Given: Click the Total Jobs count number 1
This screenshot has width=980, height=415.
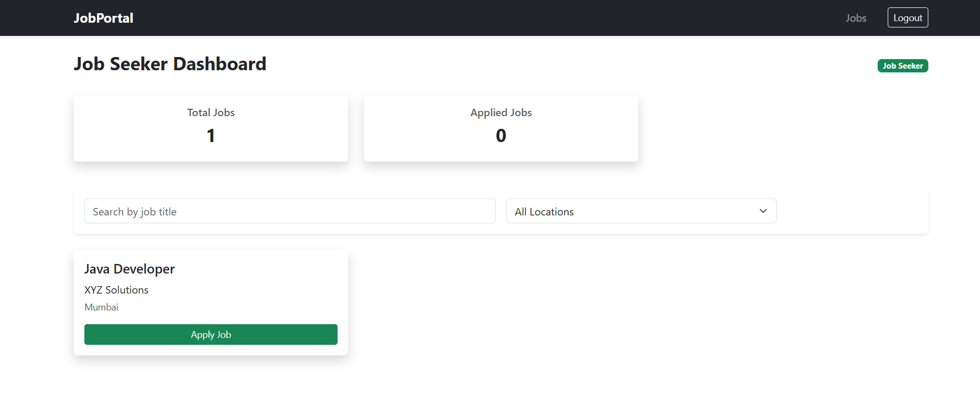Looking at the screenshot, I should click(210, 136).
